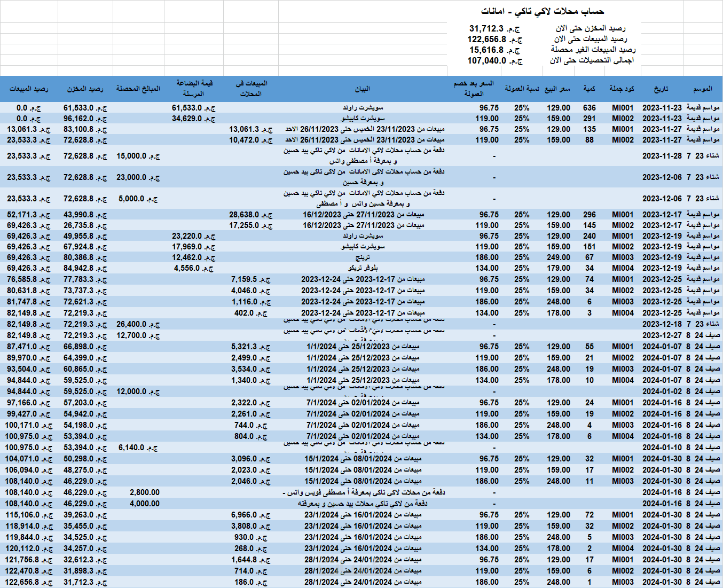This screenshot has width=723, height=588.
Task: Select the تاريخ column header
Action: click(661, 89)
